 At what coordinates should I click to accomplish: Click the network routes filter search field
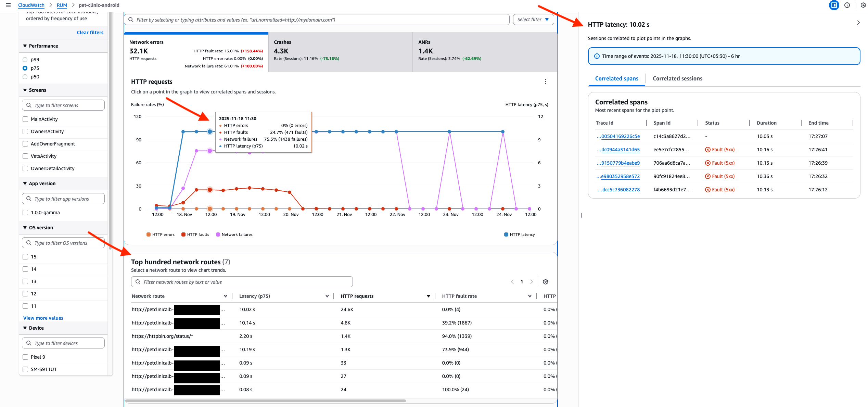pos(241,282)
